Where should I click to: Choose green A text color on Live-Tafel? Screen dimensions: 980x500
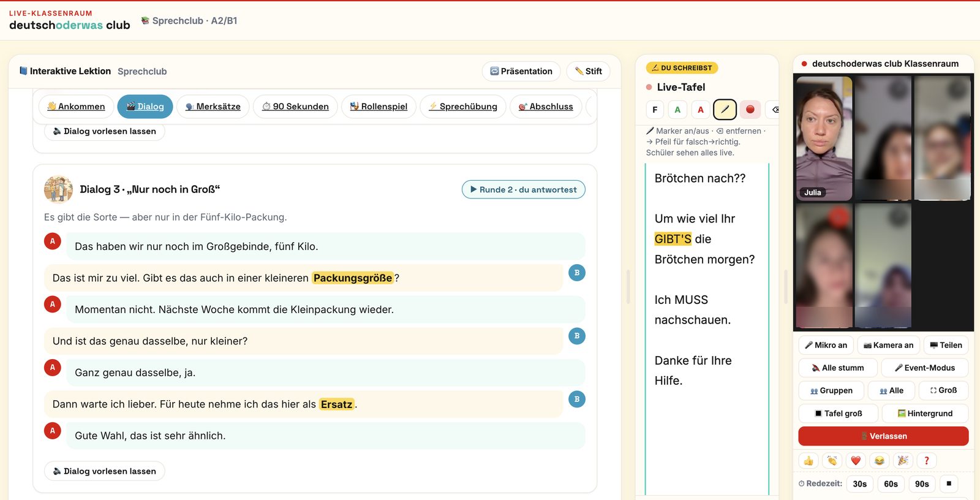tap(677, 110)
